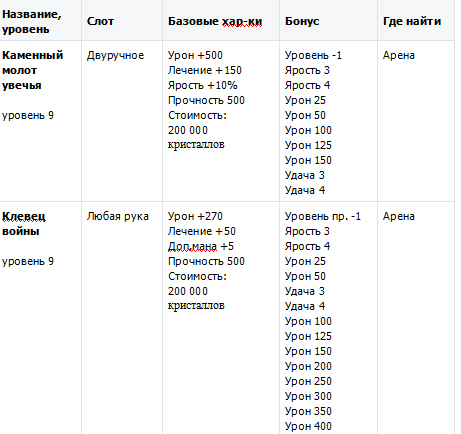Click 'Лечение +150' stat text
Screen dimensions: 461x434
point(205,70)
